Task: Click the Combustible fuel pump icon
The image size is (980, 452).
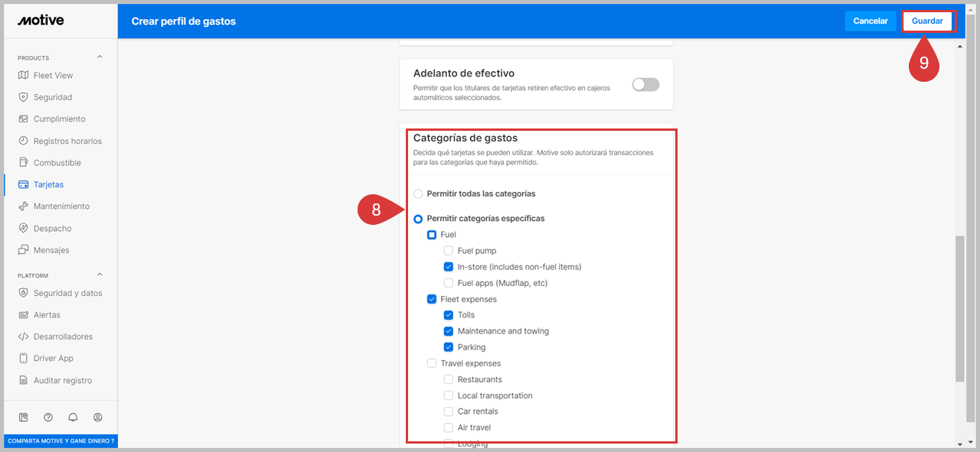Action: coord(24,163)
